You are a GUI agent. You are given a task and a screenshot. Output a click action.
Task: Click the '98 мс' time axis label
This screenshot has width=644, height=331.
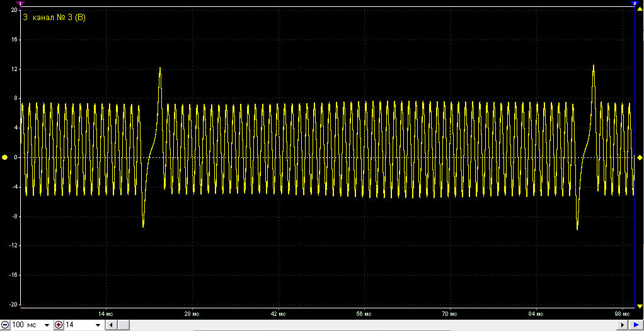(x=622, y=314)
